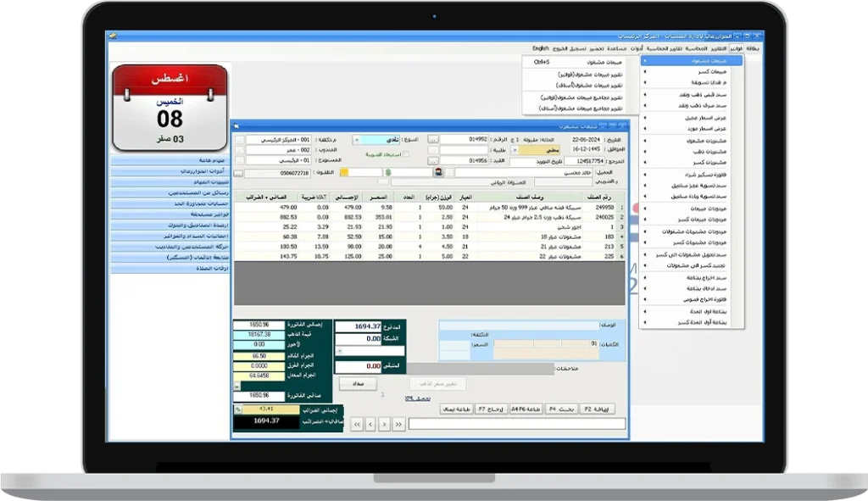
Task: Click the customer profile icon beside client name
Action: (437, 172)
